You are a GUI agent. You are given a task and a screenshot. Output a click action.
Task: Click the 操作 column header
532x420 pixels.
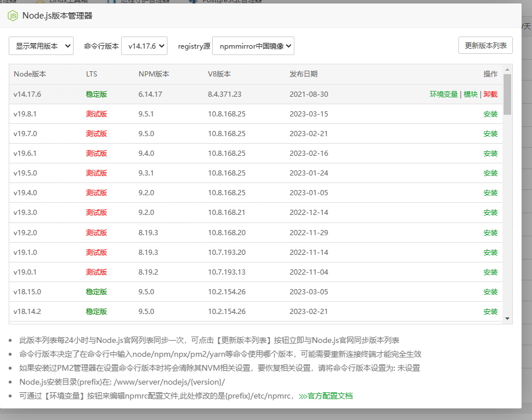(x=491, y=74)
